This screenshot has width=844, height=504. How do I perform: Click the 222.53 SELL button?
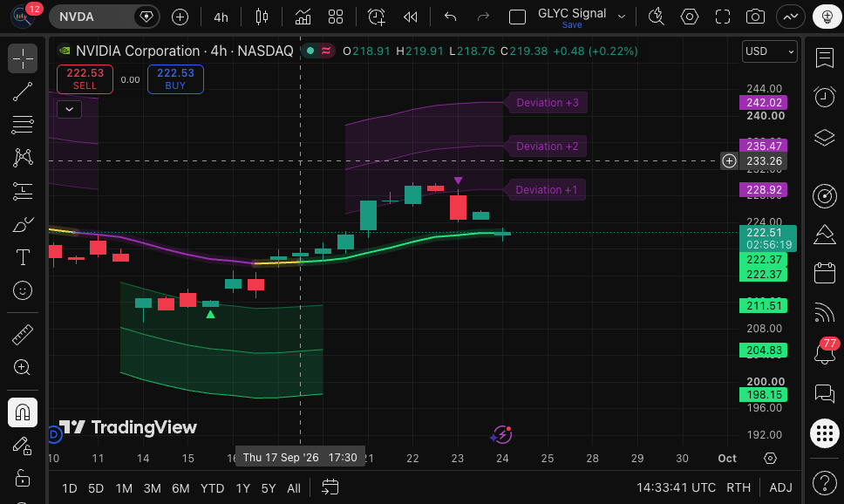point(85,79)
